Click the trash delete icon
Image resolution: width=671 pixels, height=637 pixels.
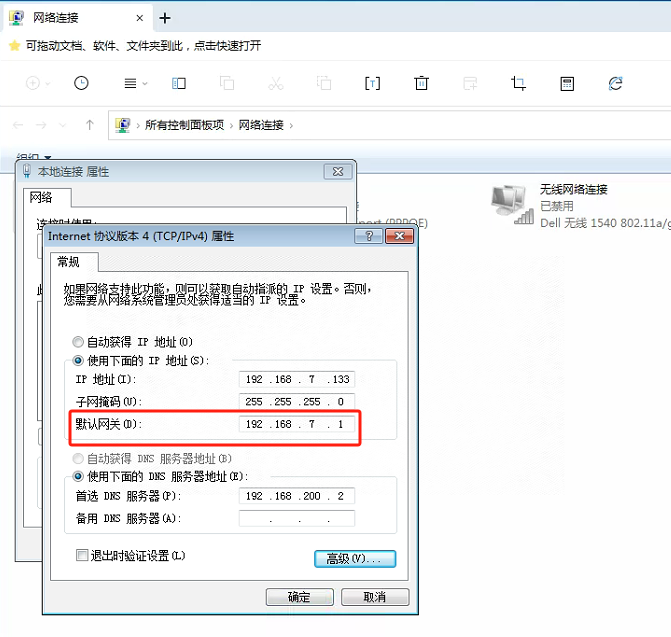422,84
